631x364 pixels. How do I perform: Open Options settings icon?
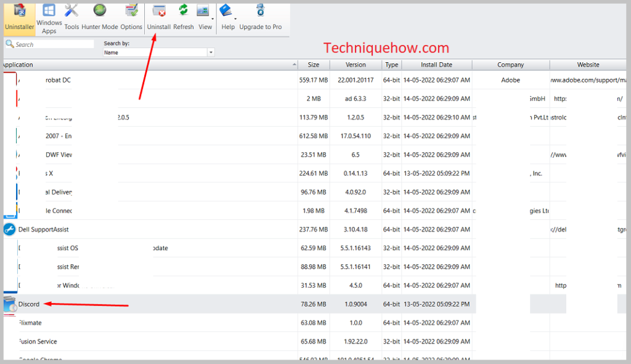click(131, 17)
